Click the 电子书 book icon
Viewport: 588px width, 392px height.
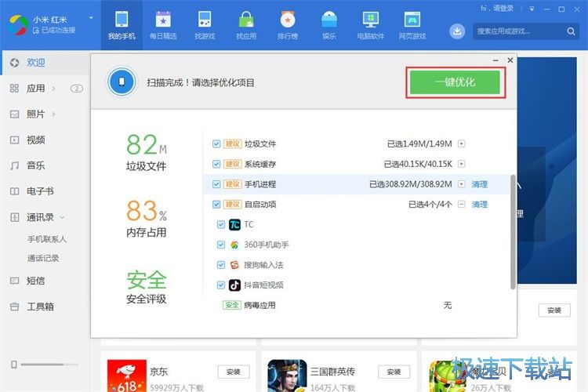point(14,191)
